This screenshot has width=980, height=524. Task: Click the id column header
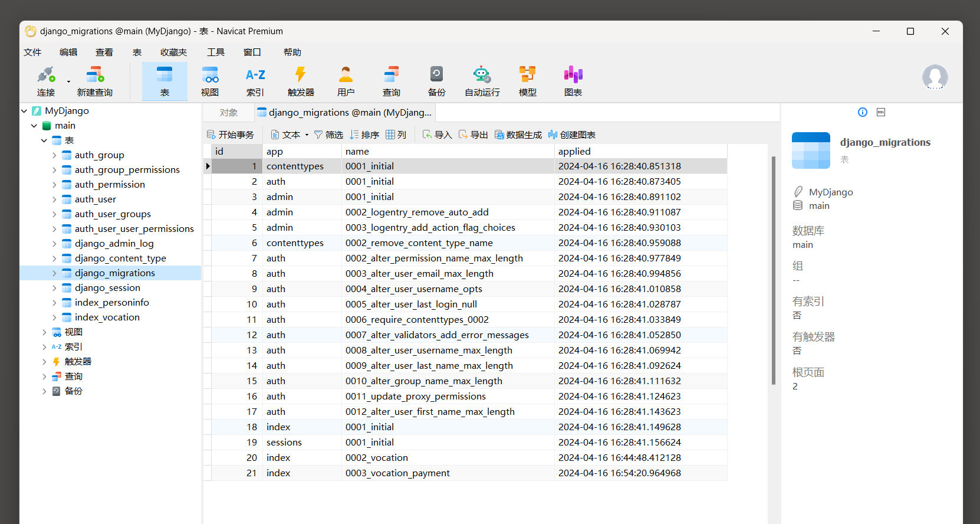click(237, 152)
